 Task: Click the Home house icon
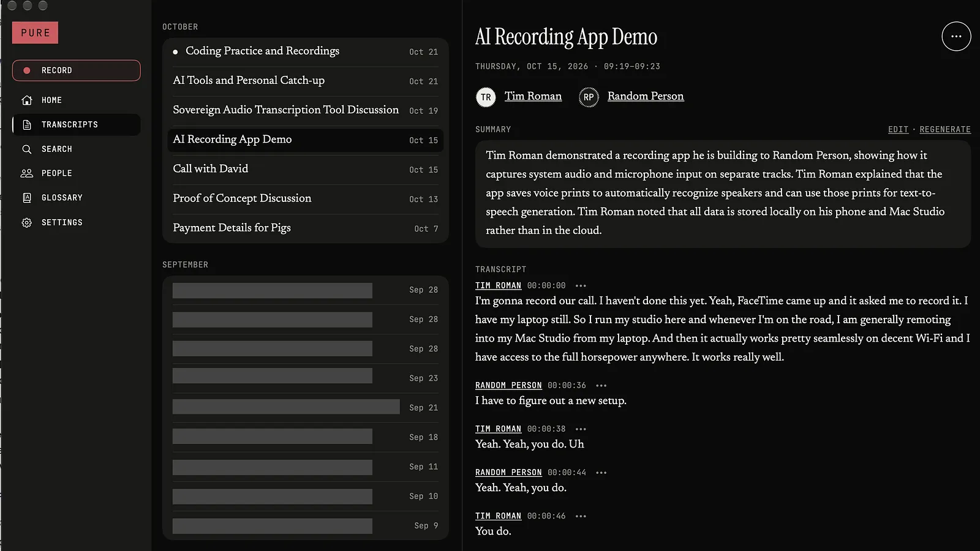(x=27, y=100)
